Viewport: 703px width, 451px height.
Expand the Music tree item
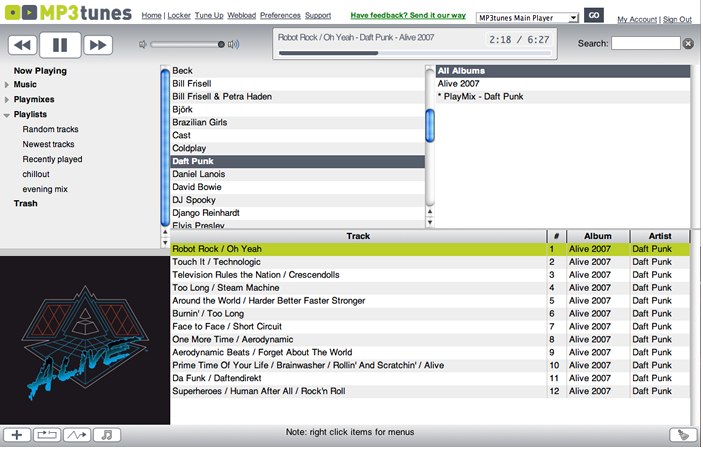[8, 85]
